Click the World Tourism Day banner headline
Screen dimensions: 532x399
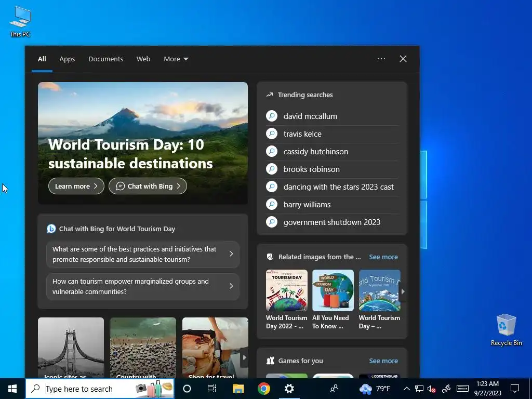(x=130, y=154)
